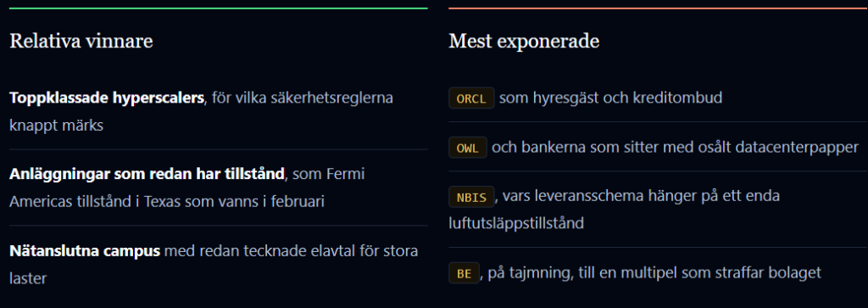Click the words knappt märks
Image resolution: width=868 pixels, height=308 pixels.
57,126
